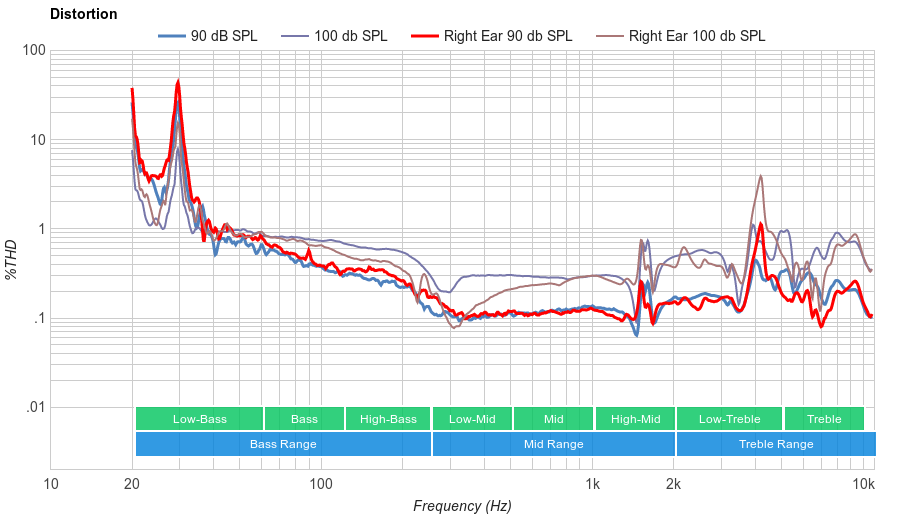Select the green Treble band label
The image size is (900, 520).
click(x=824, y=419)
